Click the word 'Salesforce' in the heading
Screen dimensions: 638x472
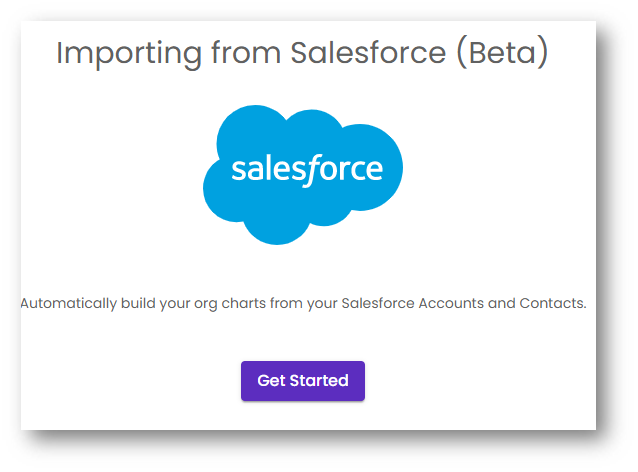click(368, 52)
